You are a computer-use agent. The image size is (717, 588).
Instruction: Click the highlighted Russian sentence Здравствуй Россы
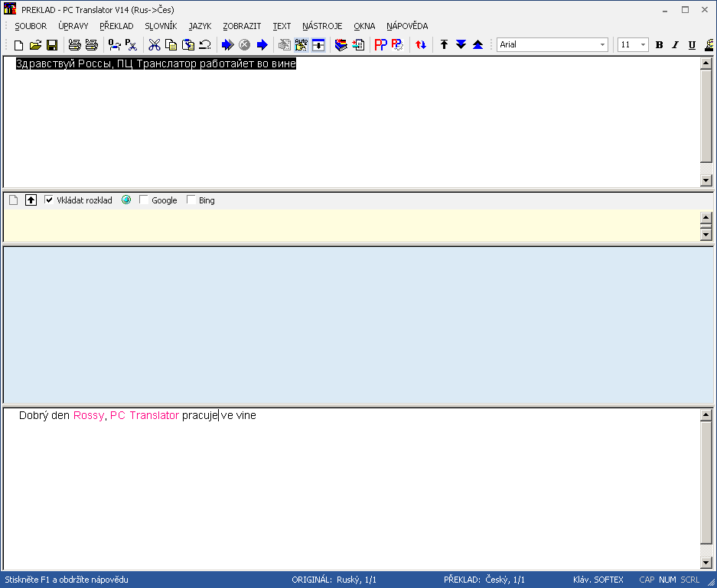point(156,63)
